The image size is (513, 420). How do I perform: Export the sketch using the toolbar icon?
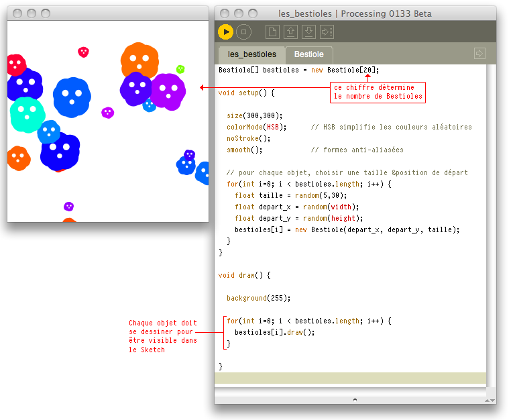pos(327,32)
